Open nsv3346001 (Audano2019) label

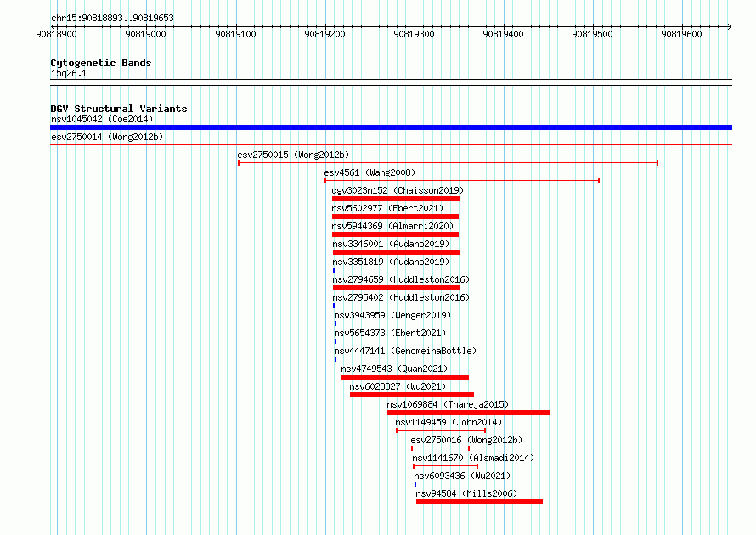(391, 244)
